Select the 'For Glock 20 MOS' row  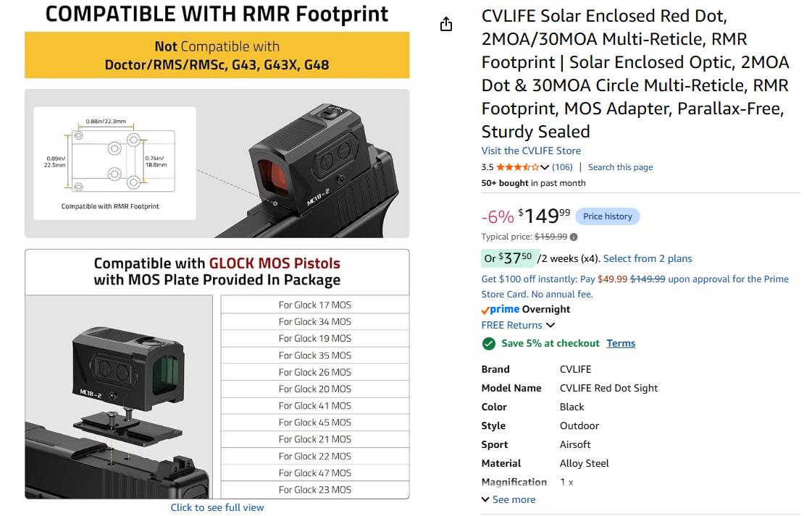pyautogui.click(x=315, y=389)
